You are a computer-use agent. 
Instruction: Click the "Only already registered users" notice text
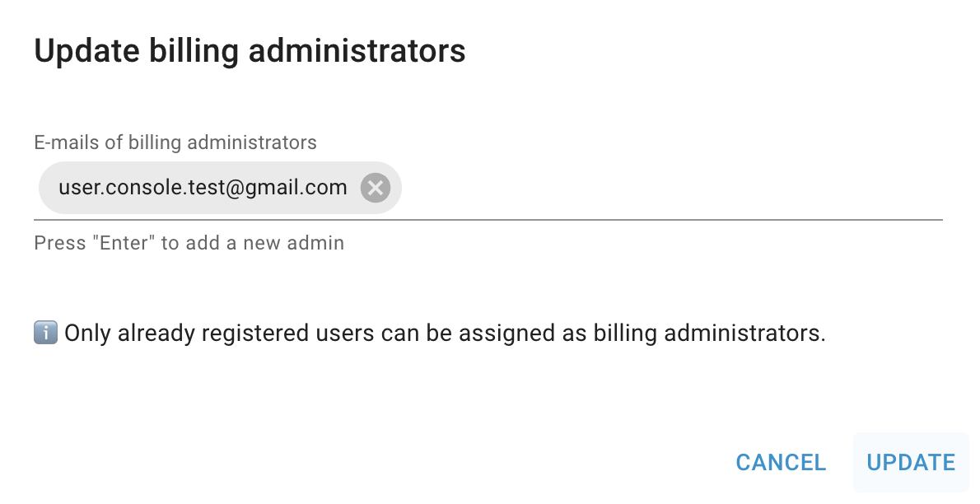click(445, 334)
